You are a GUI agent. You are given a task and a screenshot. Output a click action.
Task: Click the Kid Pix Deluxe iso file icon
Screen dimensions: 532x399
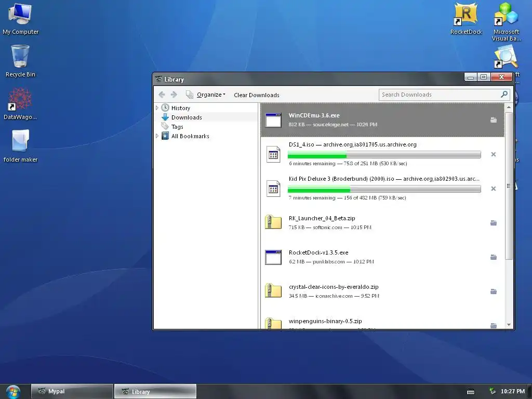(273, 189)
